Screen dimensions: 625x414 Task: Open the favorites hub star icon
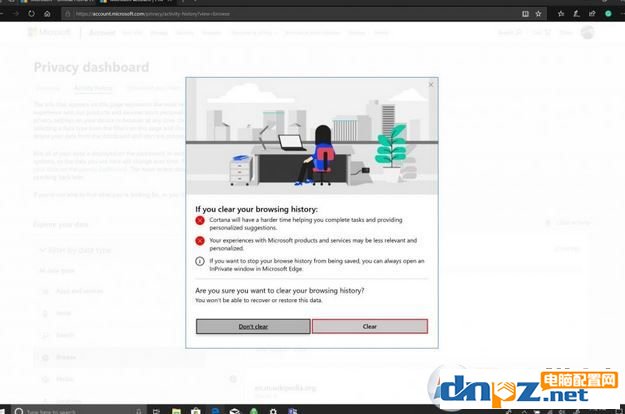(x=561, y=14)
